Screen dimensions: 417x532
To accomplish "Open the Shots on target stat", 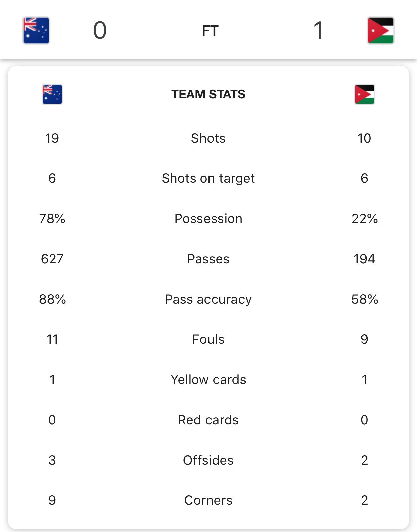I will pos(208,178).
